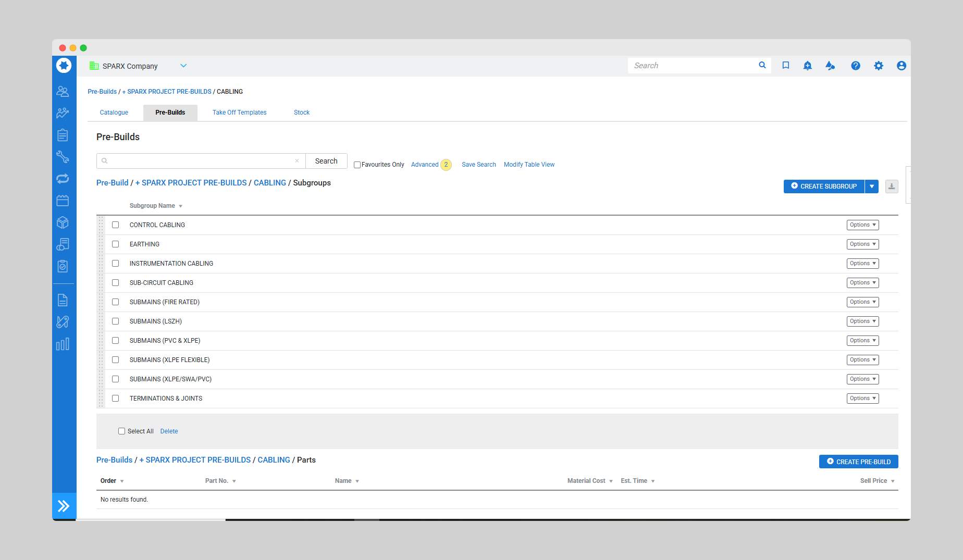Viewport: 963px width, 560px height.
Task: Open Options dropdown for SUBMAINS (PVC & XLPE)
Action: 862,341
